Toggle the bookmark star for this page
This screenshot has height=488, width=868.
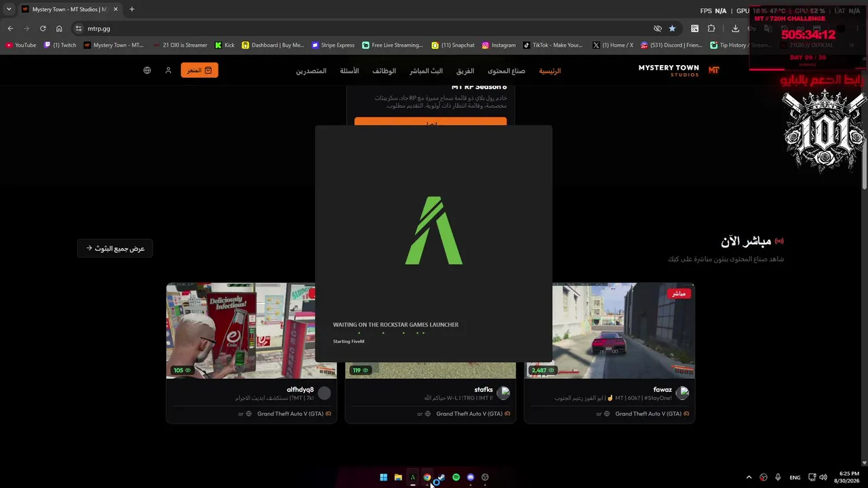pos(672,28)
